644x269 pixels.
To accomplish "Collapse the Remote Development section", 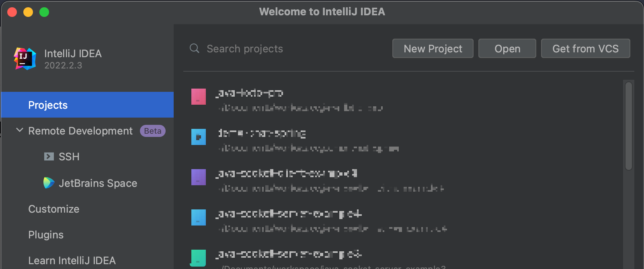I will point(19,130).
